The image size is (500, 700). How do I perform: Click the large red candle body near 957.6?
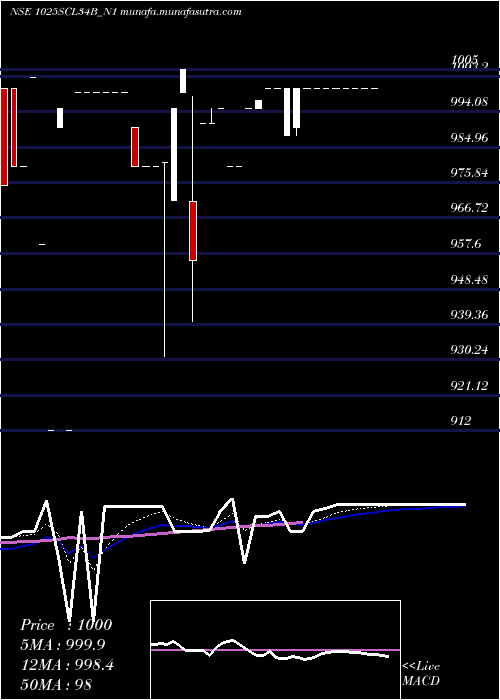coord(193,231)
